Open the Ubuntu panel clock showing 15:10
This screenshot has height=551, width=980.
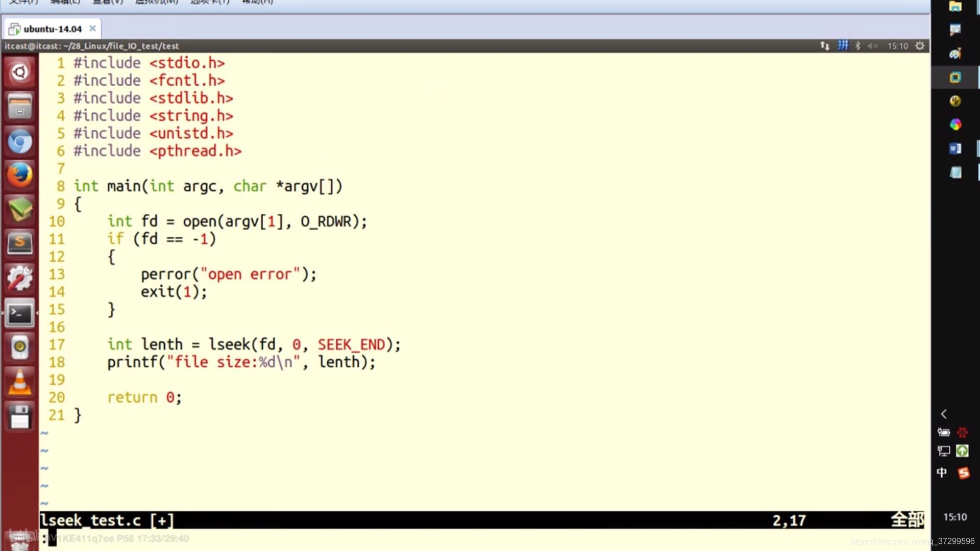(x=897, y=46)
